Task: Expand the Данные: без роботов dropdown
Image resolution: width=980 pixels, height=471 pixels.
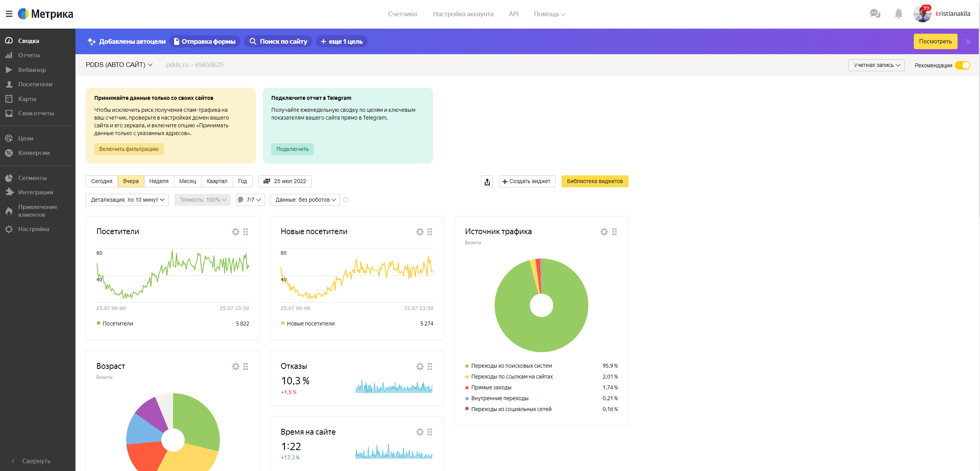Action: coord(305,200)
